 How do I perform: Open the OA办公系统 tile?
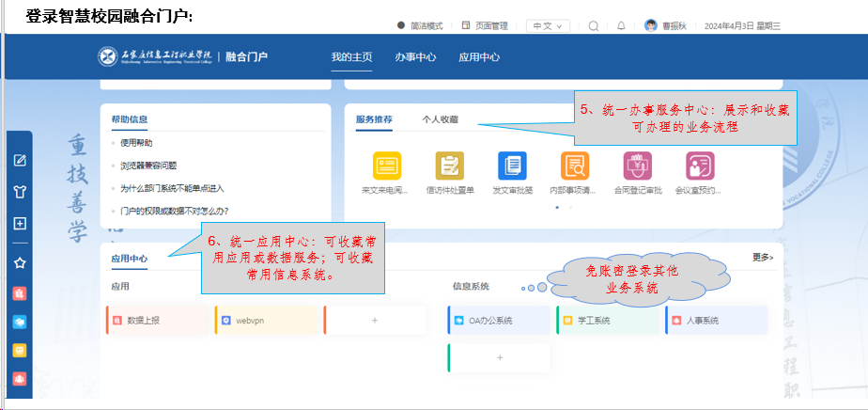[499, 321]
